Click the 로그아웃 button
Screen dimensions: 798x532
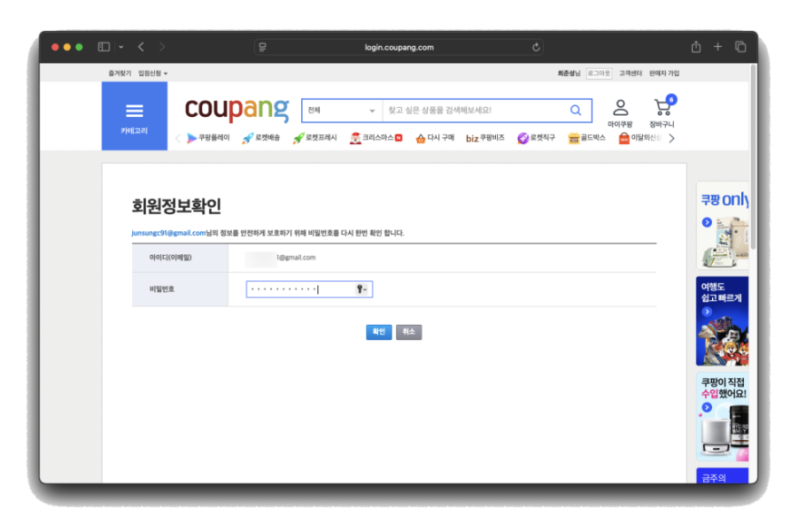coord(599,73)
